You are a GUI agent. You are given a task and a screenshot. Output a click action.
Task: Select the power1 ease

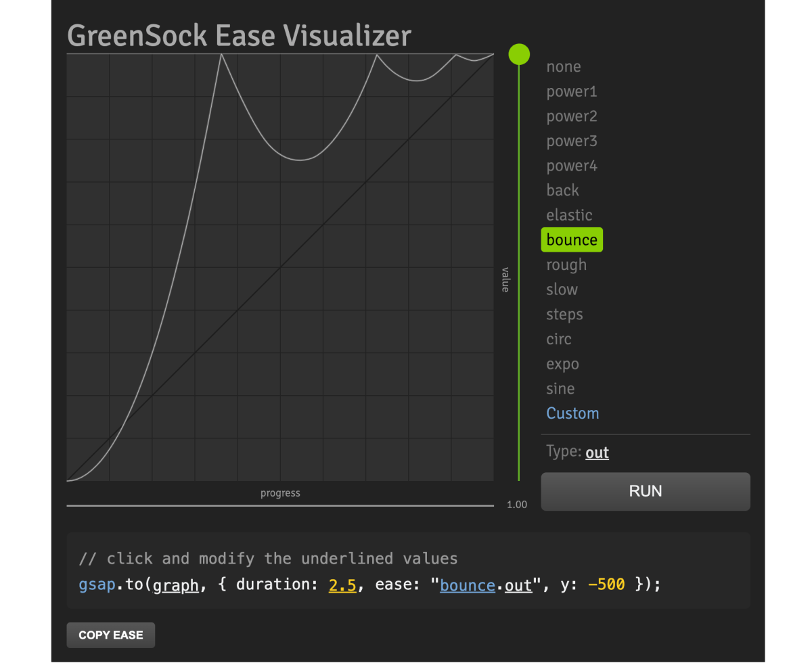tap(572, 91)
